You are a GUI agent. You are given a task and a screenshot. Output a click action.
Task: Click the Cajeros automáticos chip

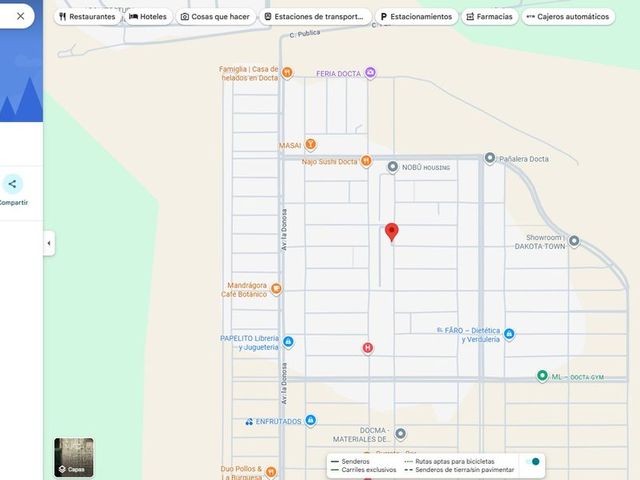568,17
